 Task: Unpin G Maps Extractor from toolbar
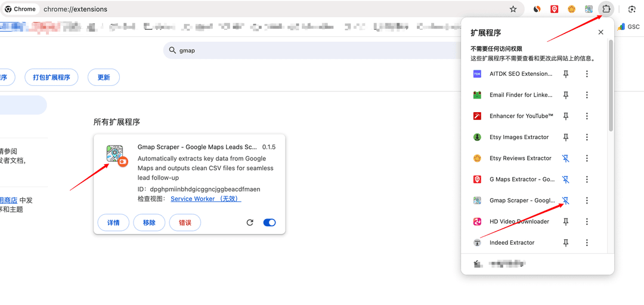point(565,179)
